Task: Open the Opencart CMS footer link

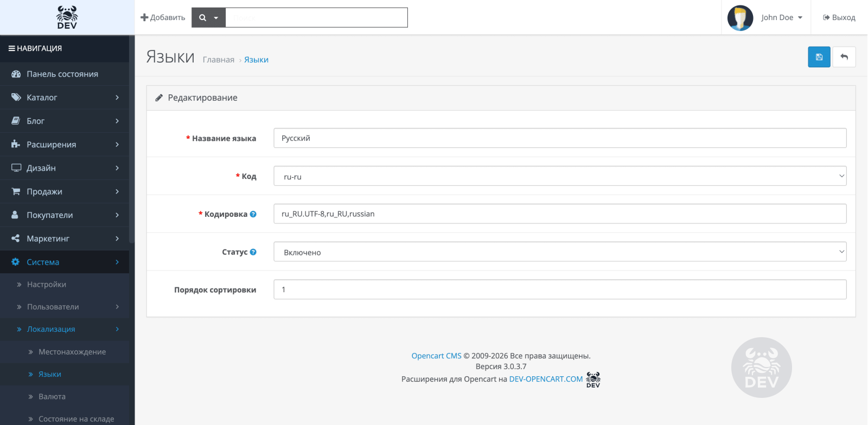Action: pyautogui.click(x=436, y=356)
